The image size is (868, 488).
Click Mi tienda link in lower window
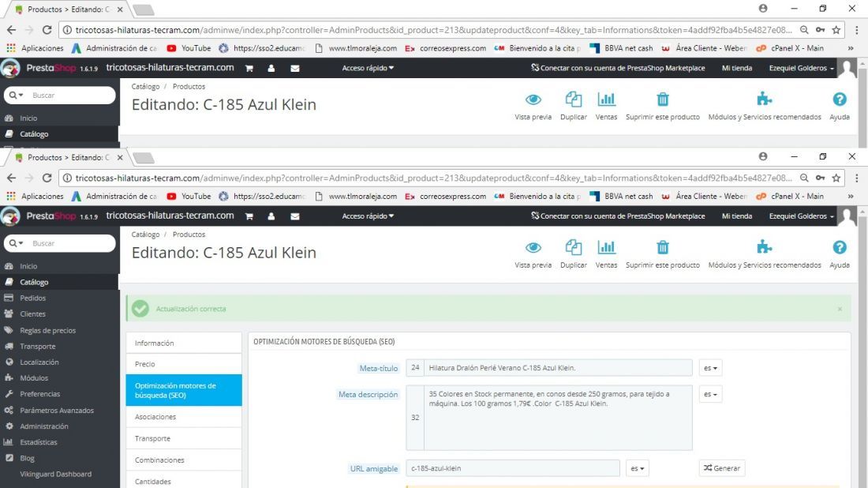pyautogui.click(x=737, y=216)
